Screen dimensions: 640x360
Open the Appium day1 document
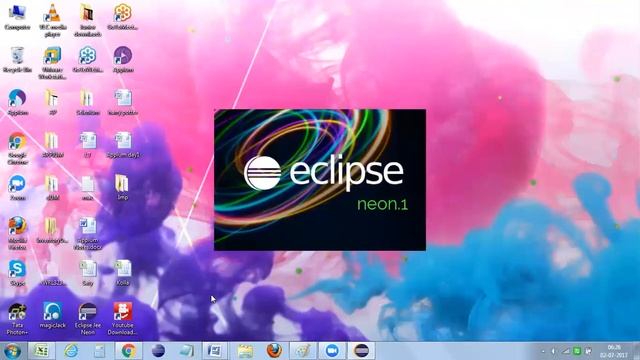point(122,144)
